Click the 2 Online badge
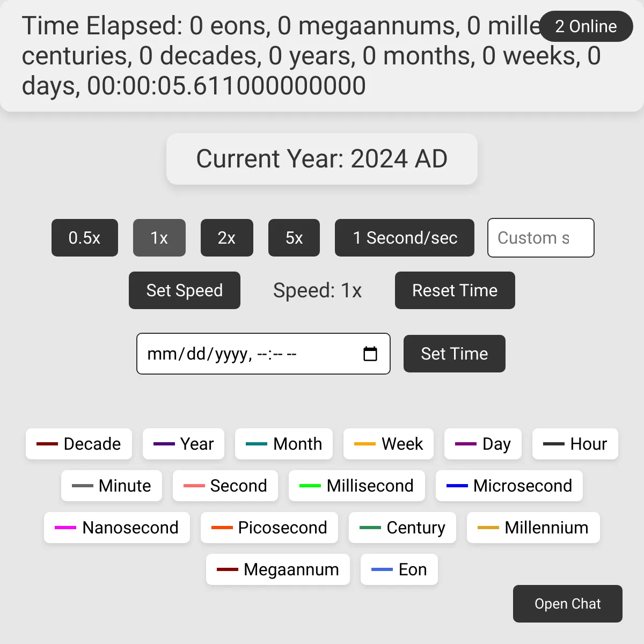 [x=586, y=26]
